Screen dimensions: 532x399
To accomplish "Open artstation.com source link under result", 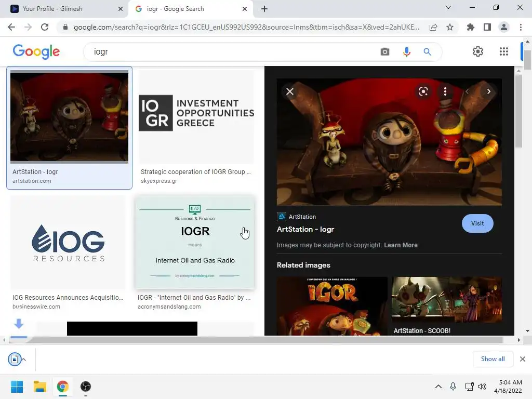I will 32,181.
